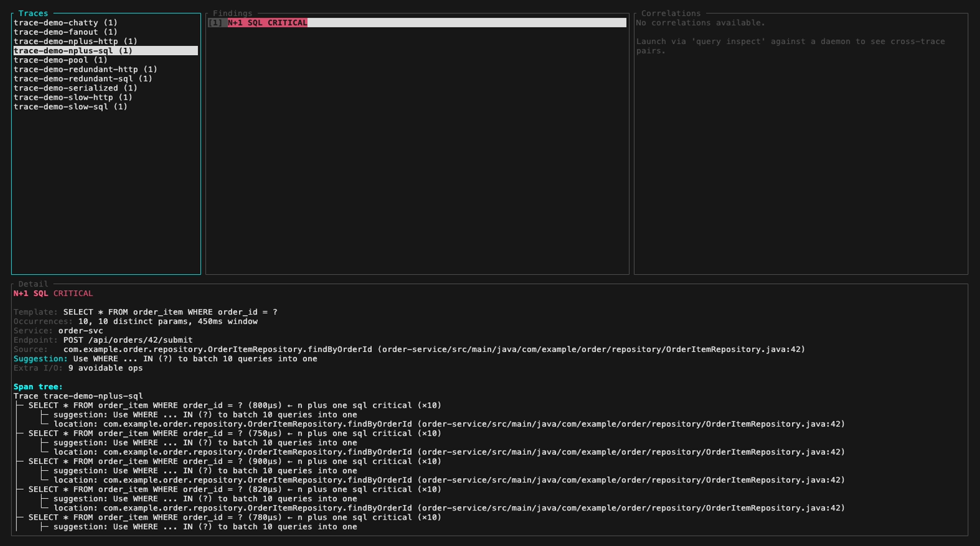This screenshot has height=546, width=980.
Task: Select trace-demo-redundant-sql (1) trace
Action: click(x=83, y=78)
